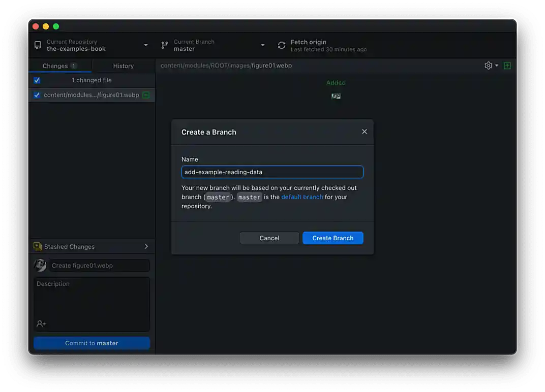Viewport: 545px width, 392px height.
Task: Click the Create Branch button
Action: point(332,238)
